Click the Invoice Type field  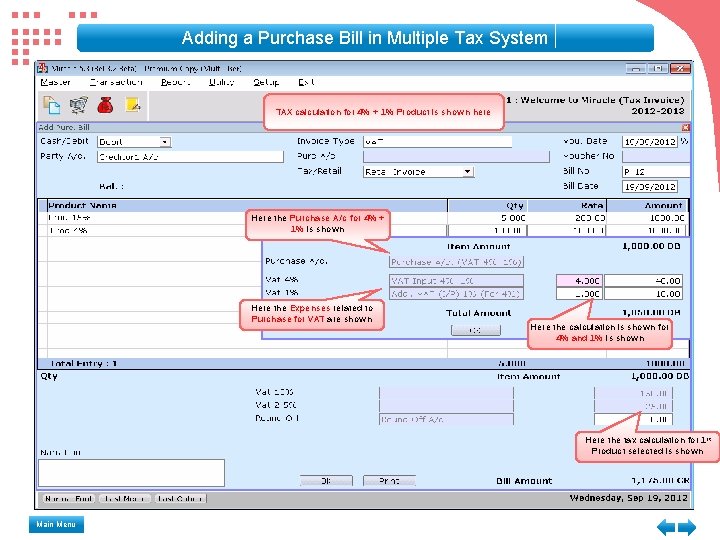pos(437,141)
